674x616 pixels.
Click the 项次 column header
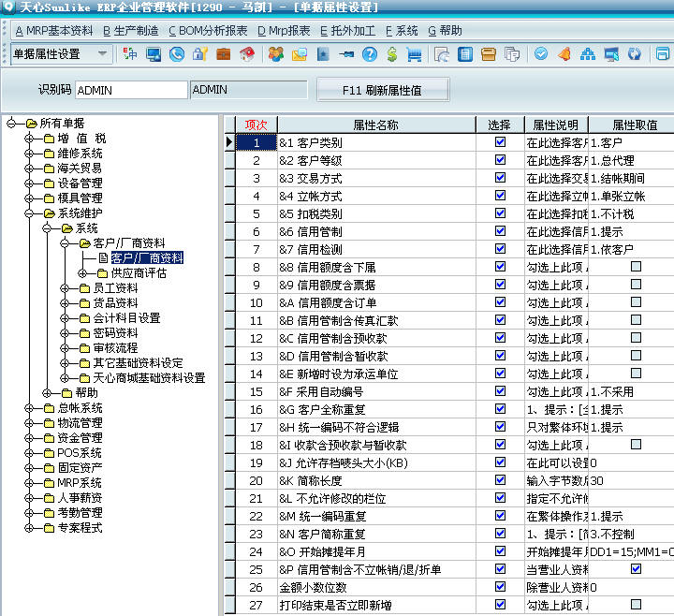(x=256, y=125)
